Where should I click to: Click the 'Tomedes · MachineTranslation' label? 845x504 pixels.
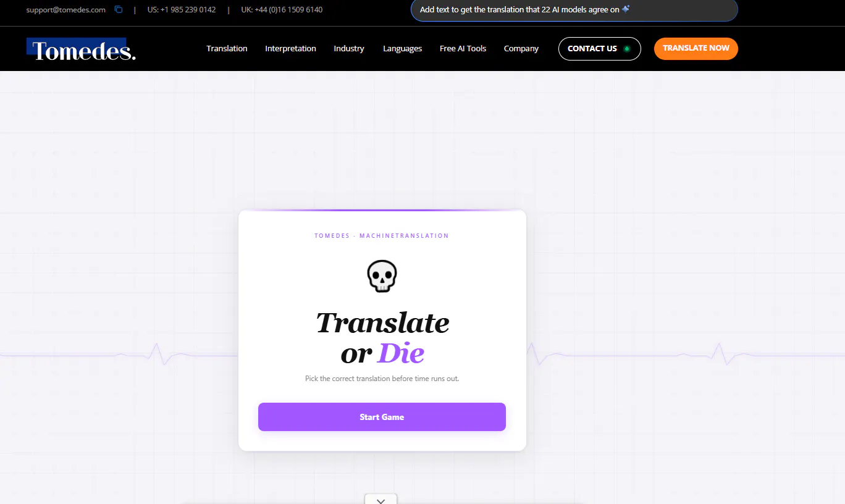coord(382,236)
